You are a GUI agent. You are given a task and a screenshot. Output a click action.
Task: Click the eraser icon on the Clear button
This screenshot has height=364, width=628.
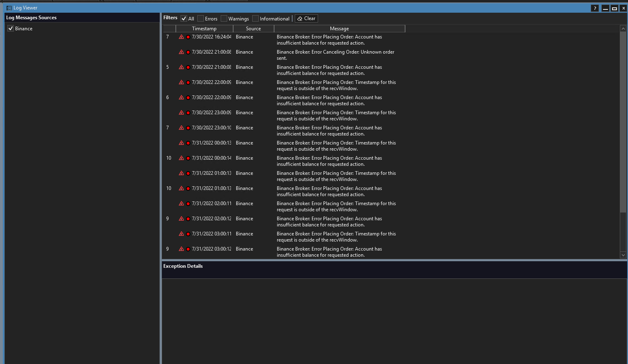coord(300,19)
